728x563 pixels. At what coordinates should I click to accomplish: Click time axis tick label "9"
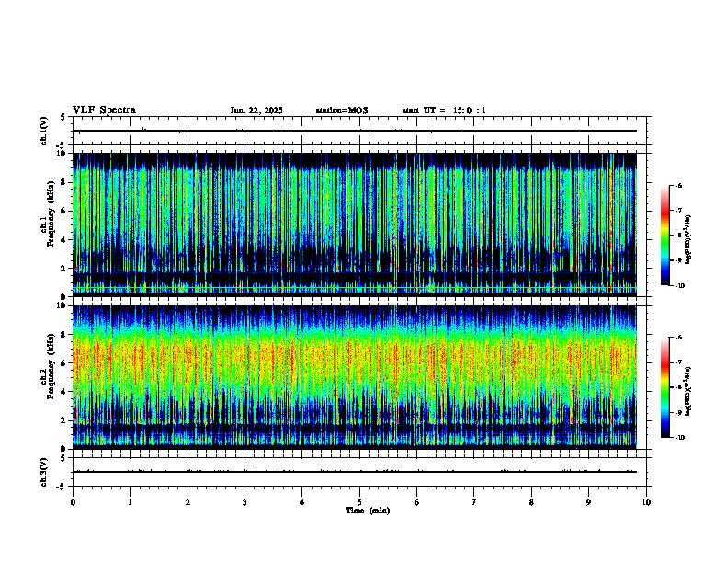[x=588, y=502]
